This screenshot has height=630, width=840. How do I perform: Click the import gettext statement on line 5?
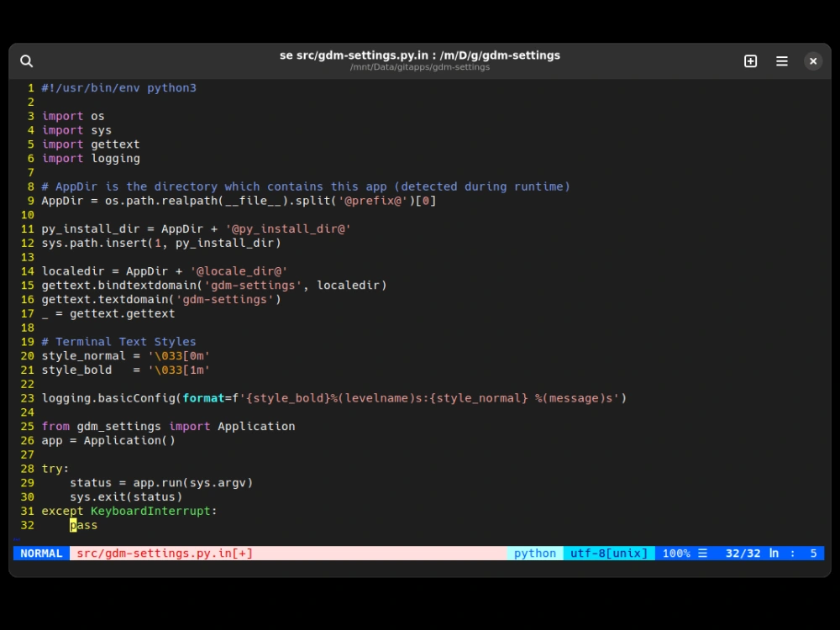(x=90, y=144)
